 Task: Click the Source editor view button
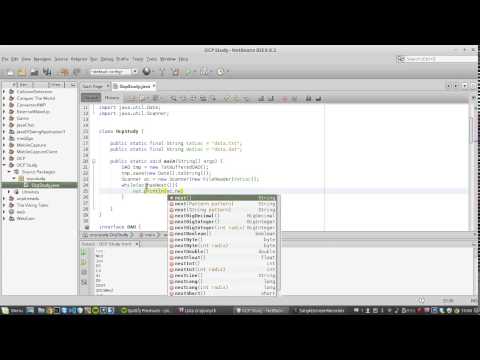pyautogui.click(x=91, y=98)
